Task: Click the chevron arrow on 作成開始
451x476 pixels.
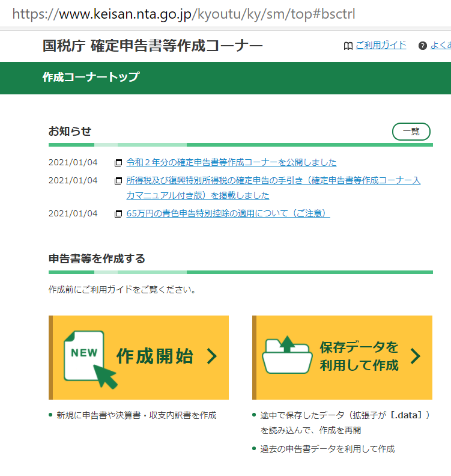Action: [x=211, y=356]
